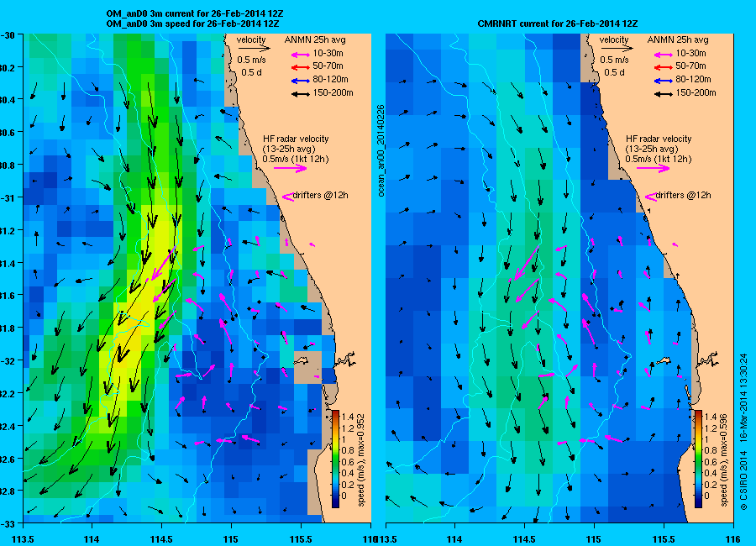Click 'ANMN 25h avg' label in right panel
Screen dimensions: 756x546
click(x=678, y=39)
